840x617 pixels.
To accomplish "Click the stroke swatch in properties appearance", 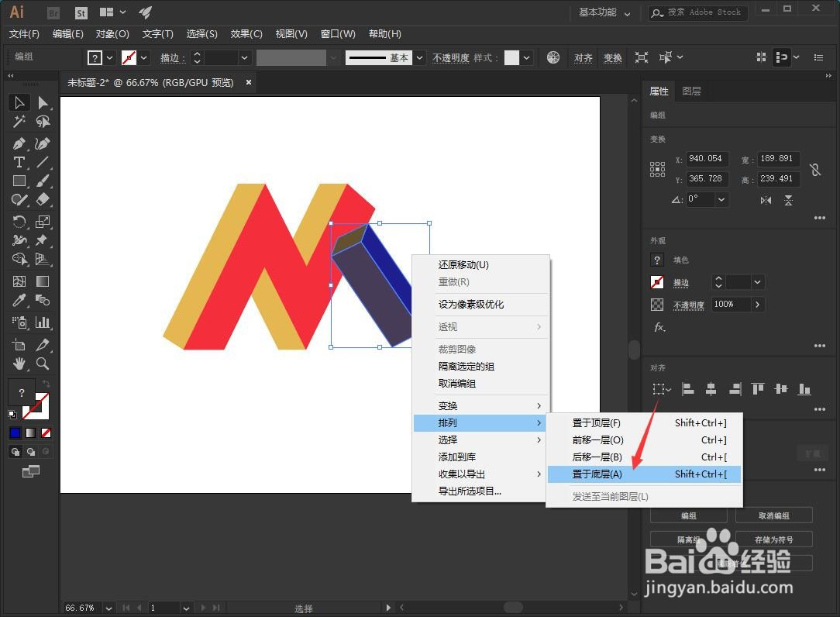I will click(x=657, y=282).
